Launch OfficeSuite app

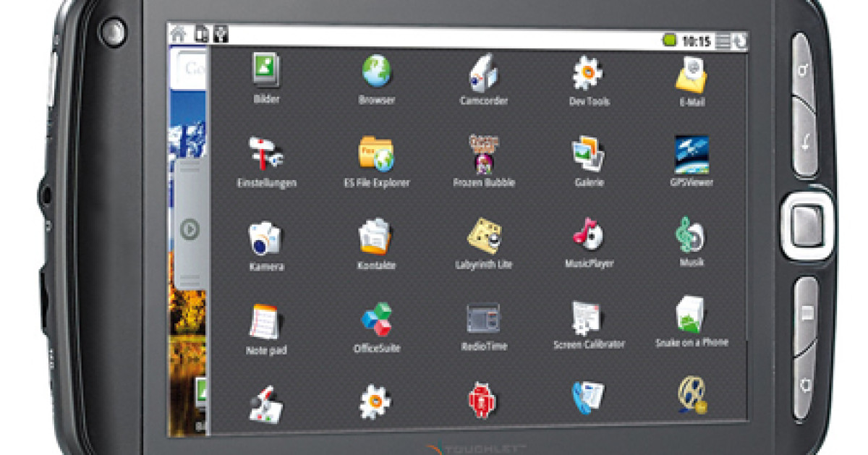click(x=376, y=319)
